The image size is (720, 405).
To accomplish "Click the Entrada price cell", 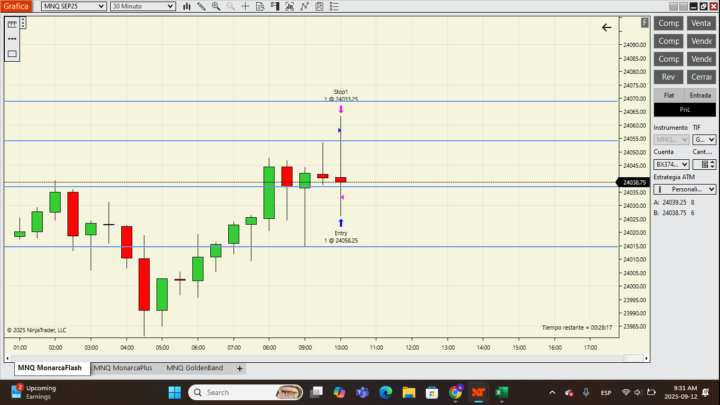I will [700, 95].
